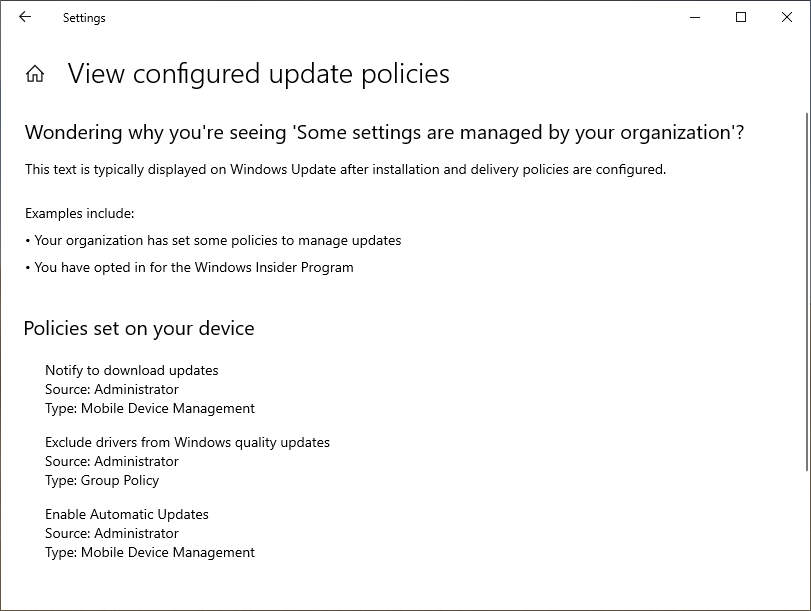
Task: Click the 'Your organization has set some policies' bullet
Action: pos(213,241)
